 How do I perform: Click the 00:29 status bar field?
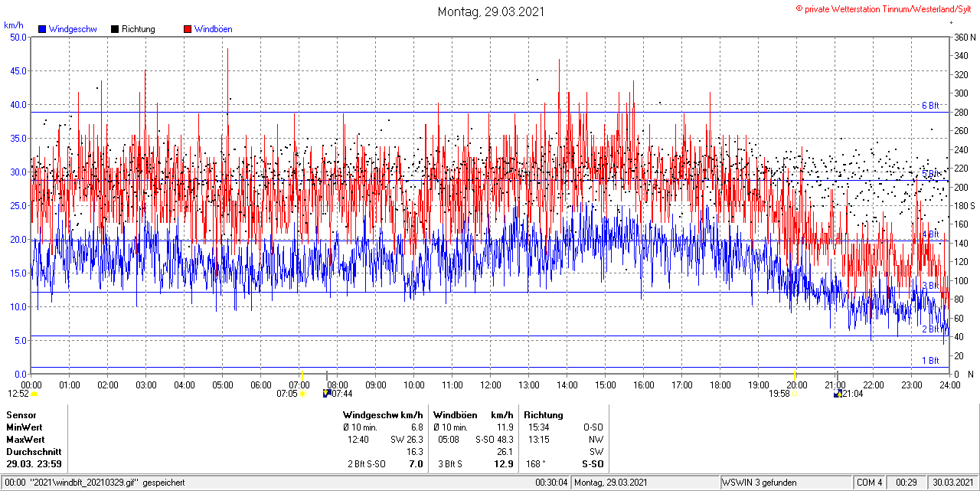pyautogui.click(x=906, y=483)
